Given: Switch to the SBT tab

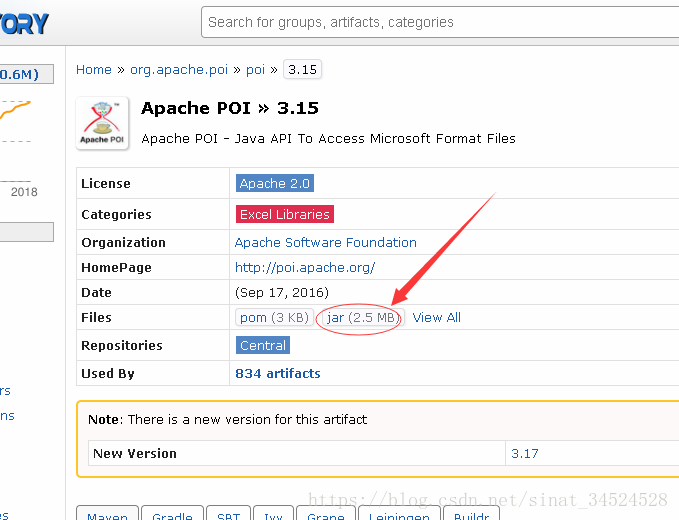Looking at the screenshot, I should (x=228, y=513).
